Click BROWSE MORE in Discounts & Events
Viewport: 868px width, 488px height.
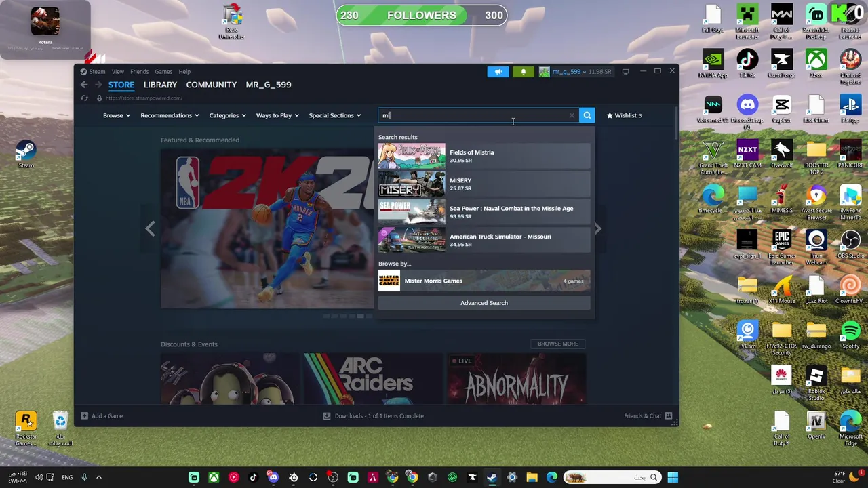tap(558, 344)
